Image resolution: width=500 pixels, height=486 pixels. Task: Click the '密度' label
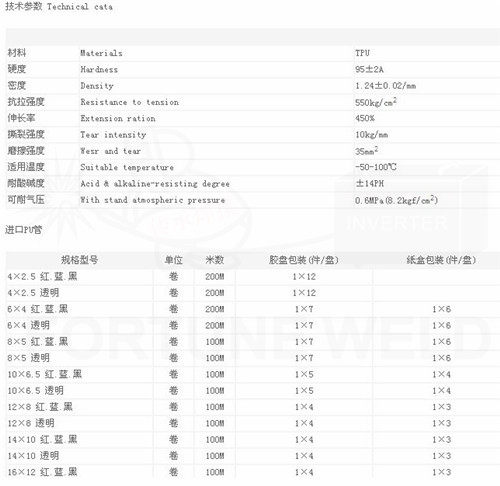click(17, 85)
